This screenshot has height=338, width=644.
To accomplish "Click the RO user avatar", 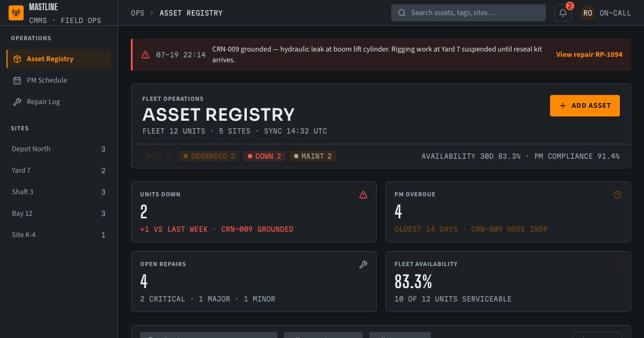I will (x=588, y=13).
